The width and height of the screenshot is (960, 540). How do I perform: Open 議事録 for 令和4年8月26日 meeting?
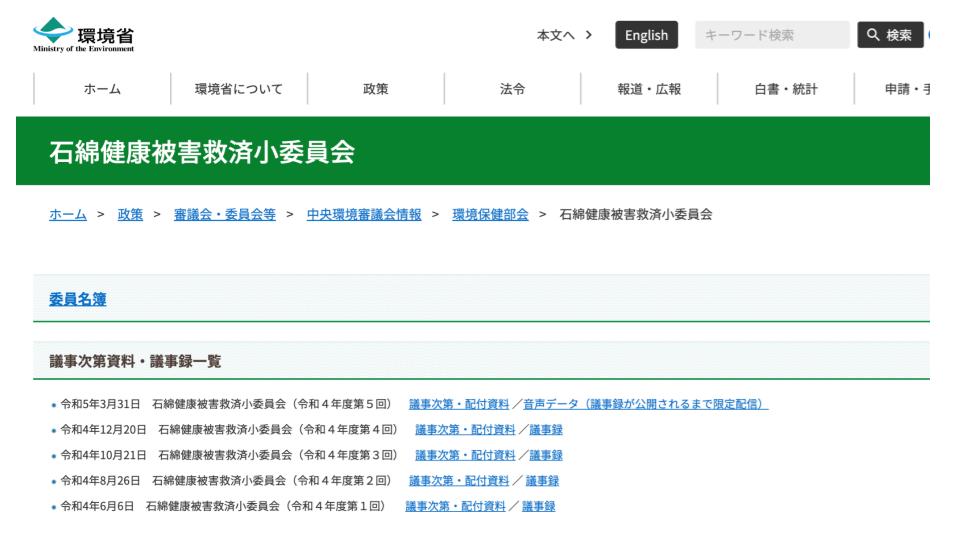pyautogui.click(x=542, y=481)
